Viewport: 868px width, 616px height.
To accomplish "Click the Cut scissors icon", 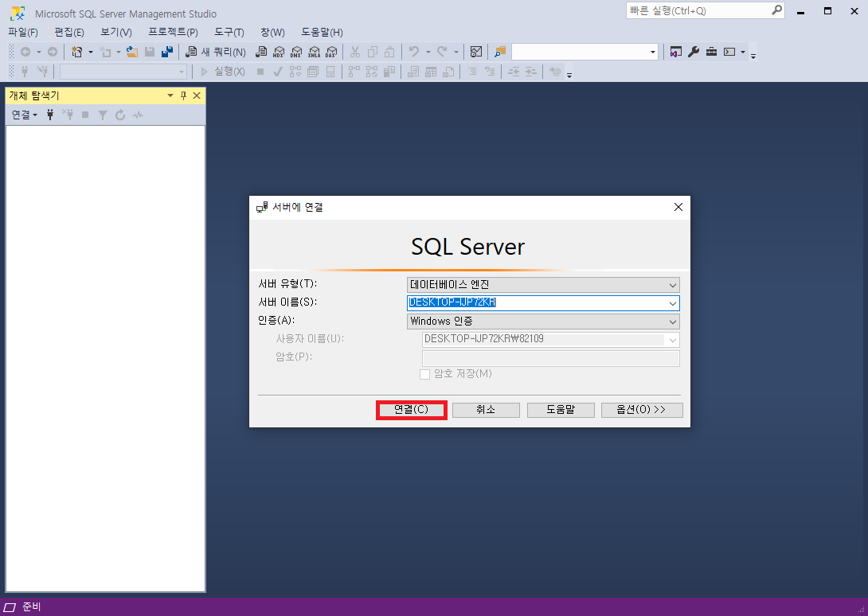I will coord(355,52).
